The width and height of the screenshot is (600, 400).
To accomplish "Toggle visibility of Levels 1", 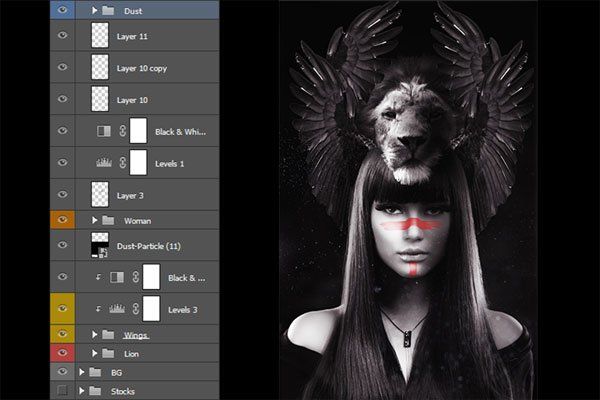I will tap(62, 162).
